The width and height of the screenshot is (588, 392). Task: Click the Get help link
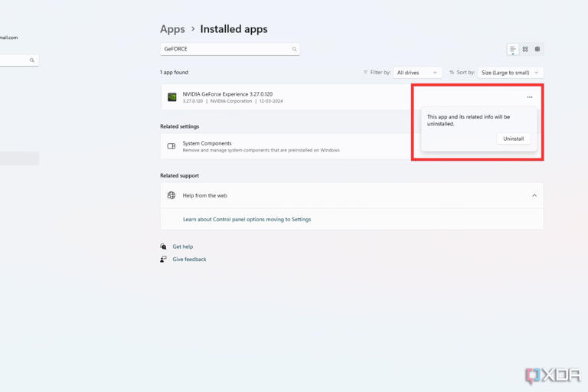pos(182,247)
